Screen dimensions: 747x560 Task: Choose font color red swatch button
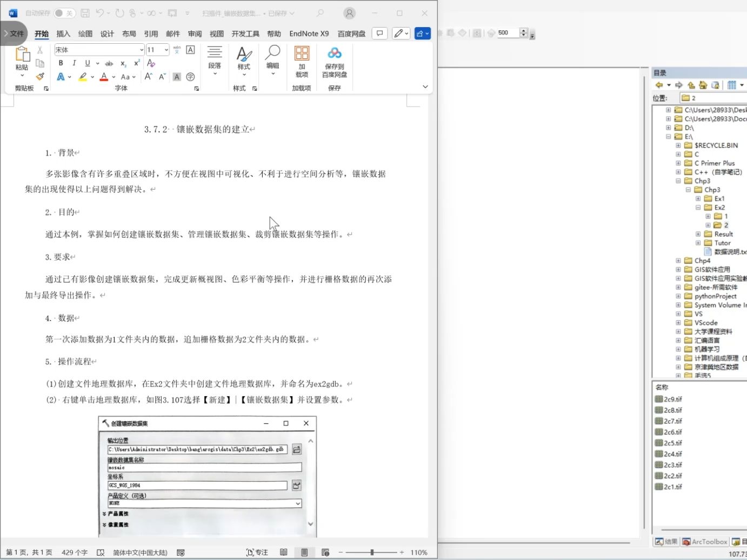click(104, 77)
